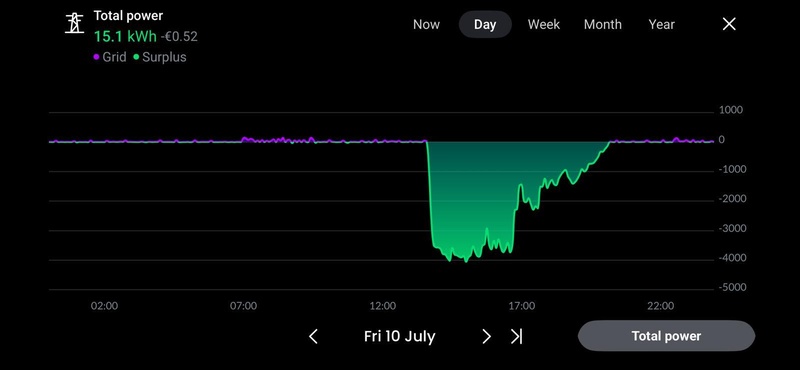The height and width of the screenshot is (370, 800).
Task: Toggle the Surplus series legend
Action: [x=160, y=57]
